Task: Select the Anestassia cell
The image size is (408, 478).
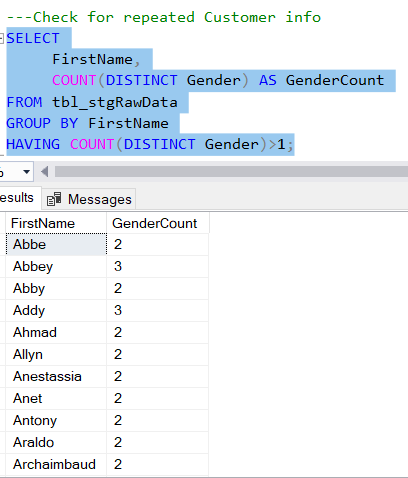Action: point(56,376)
